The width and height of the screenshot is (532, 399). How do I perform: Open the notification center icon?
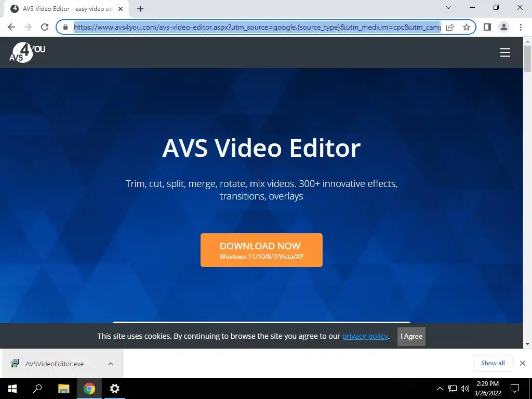515,389
